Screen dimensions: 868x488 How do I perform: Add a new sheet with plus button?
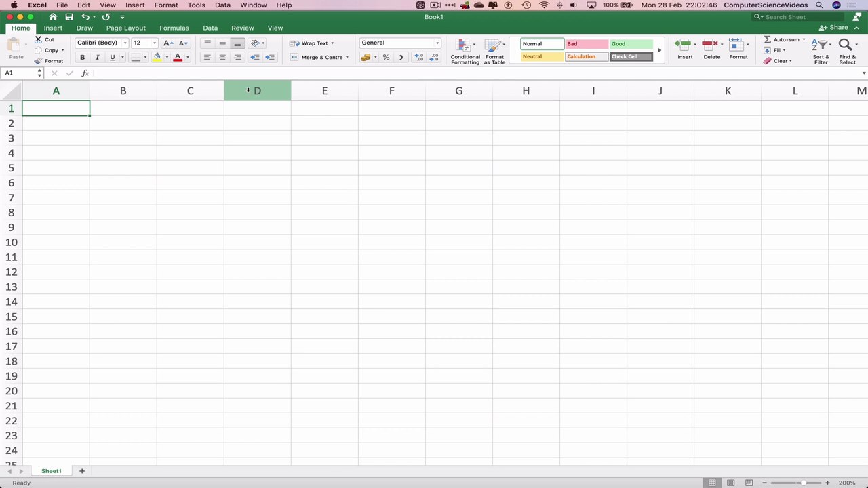82,471
